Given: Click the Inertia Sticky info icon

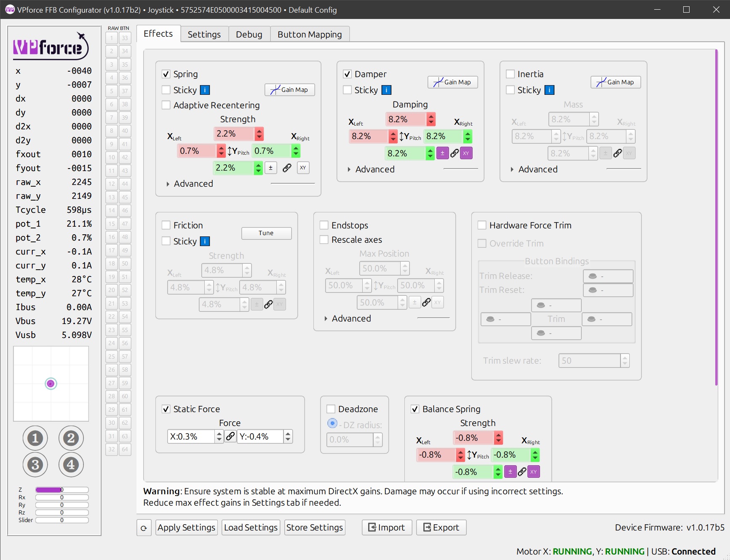Looking at the screenshot, I should [x=549, y=90].
